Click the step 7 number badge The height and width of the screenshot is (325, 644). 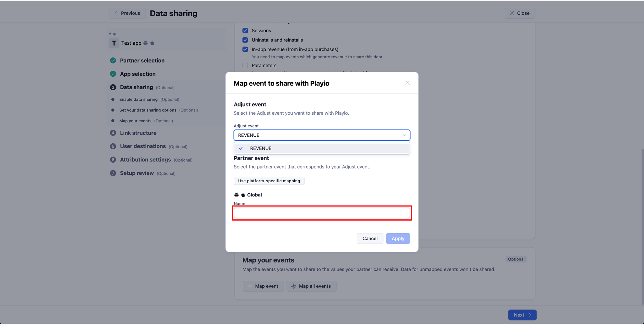pyautogui.click(x=113, y=173)
